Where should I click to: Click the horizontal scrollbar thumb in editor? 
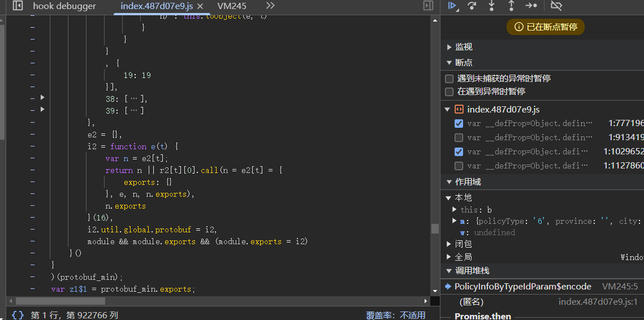(60, 301)
